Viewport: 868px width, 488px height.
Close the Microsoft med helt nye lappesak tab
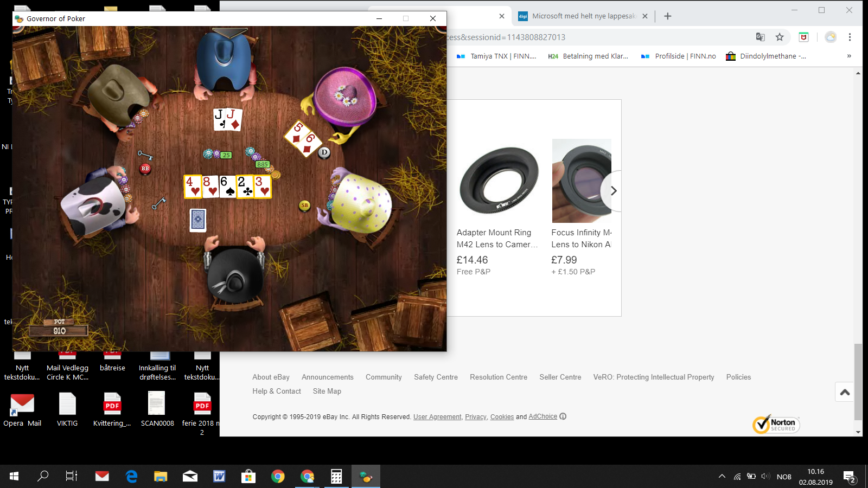pyautogui.click(x=645, y=16)
